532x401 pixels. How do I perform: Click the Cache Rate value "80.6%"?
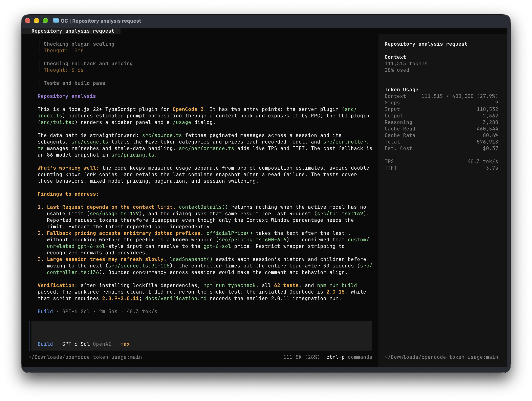click(490, 135)
